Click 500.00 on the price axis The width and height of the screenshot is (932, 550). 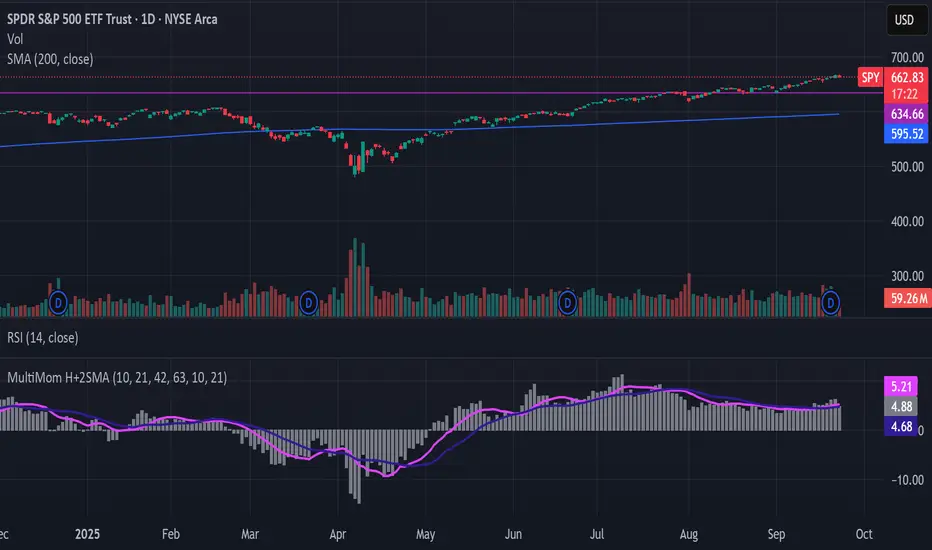point(907,167)
